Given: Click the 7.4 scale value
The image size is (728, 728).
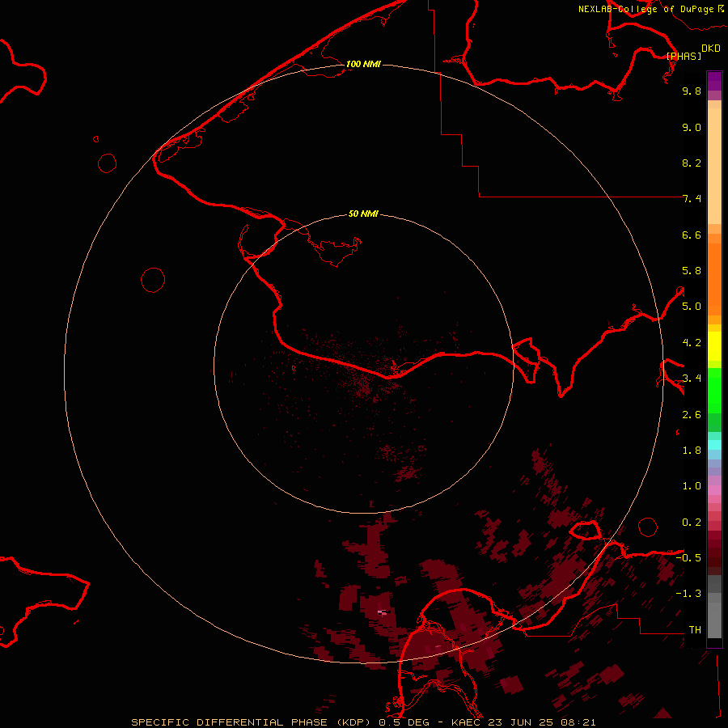Looking at the screenshot, I should (x=692, y=199).
